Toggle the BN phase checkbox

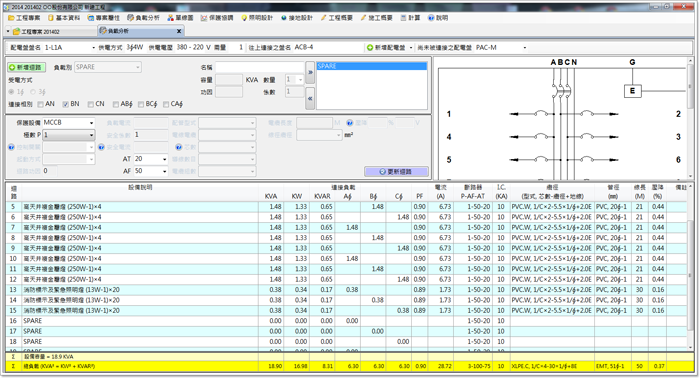tap(66, 104)
